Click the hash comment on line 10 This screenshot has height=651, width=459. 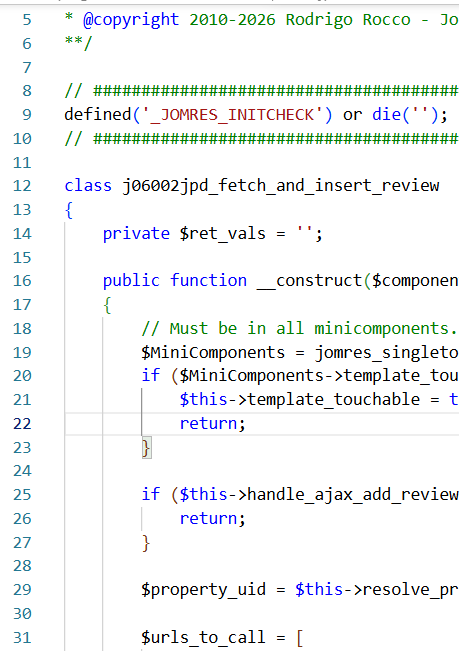pyautogui.click(x=261, y=138)
